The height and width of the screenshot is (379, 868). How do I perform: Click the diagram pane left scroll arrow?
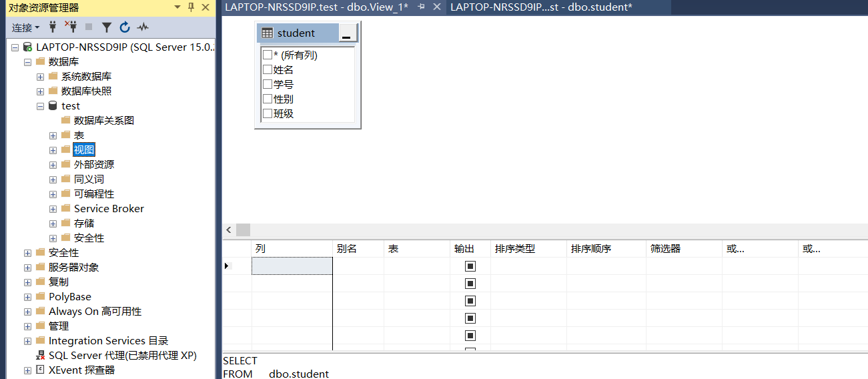click(x=229, y=230)
